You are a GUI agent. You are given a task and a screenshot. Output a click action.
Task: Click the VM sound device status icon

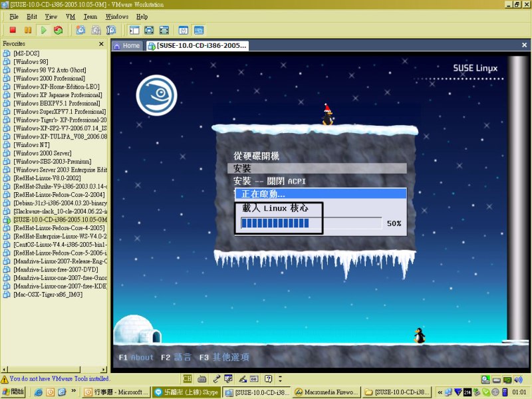point(518,380)
